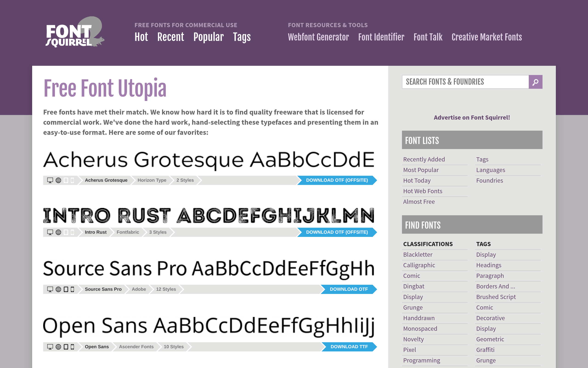The height and width of the screenshot is (368, 588).
Task: Download Intro Rust OTF offsite
Action: pyautogui.click(x=337, y=232)
